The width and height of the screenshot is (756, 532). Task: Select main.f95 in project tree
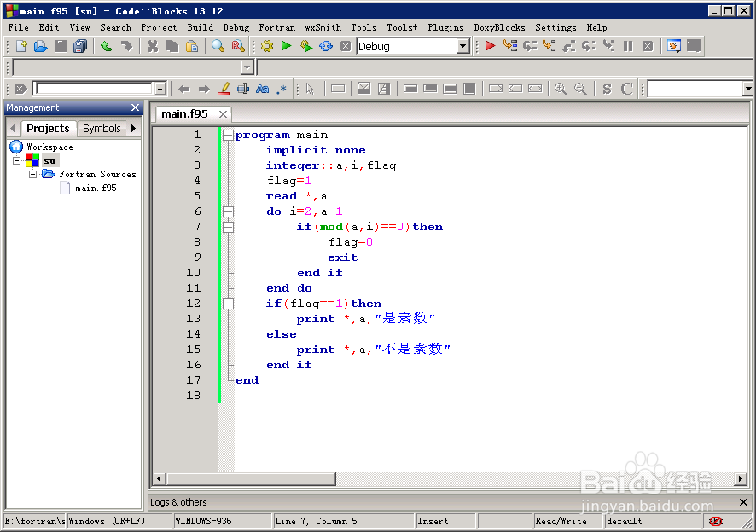coord(96,188)
